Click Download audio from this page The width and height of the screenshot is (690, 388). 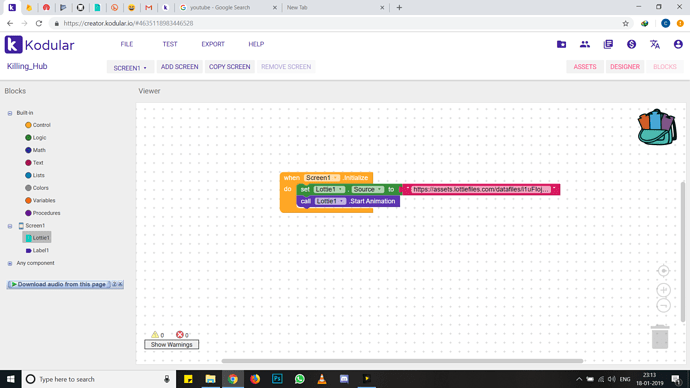pos(61,284)
